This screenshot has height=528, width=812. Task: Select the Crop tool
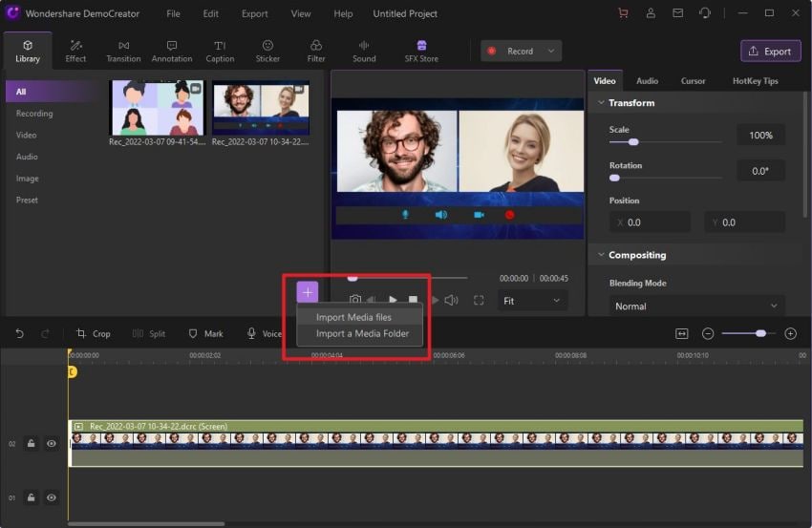click(x=94, y=334)
